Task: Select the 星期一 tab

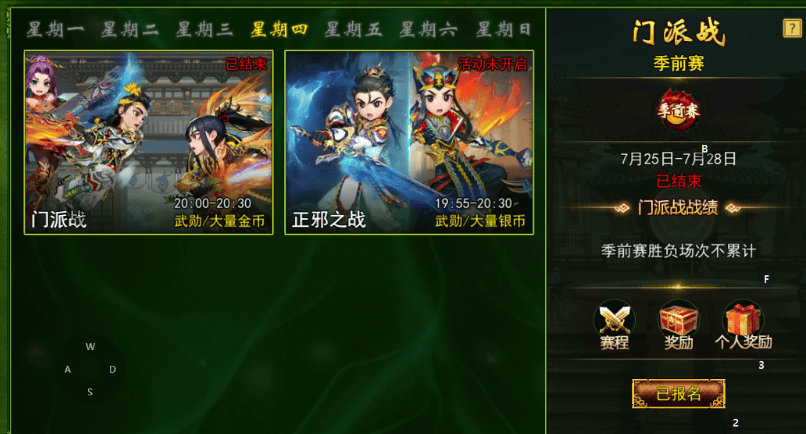Action: pyautogui.click(x=55, y=29)
